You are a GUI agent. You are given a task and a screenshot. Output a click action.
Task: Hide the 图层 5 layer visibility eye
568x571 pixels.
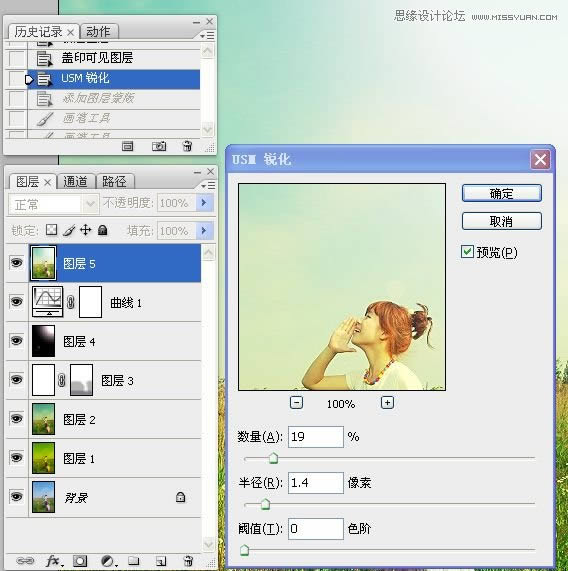tap(16, 263)
